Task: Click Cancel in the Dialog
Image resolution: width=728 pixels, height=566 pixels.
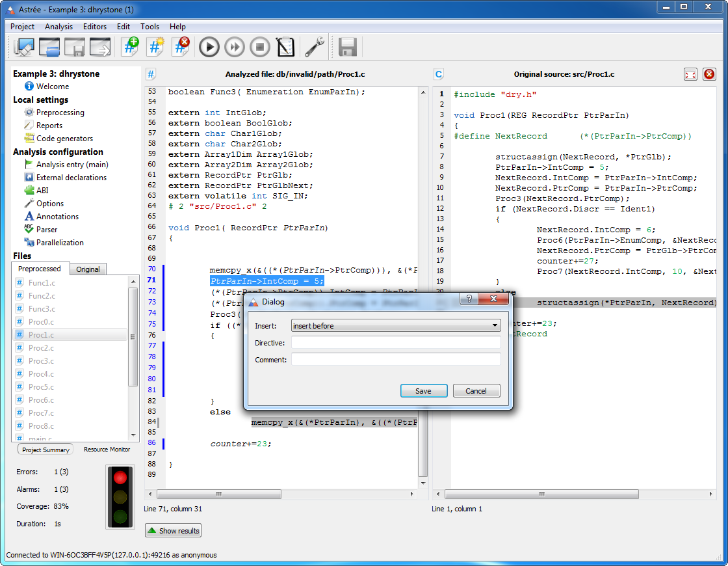Action: [476, 391]
